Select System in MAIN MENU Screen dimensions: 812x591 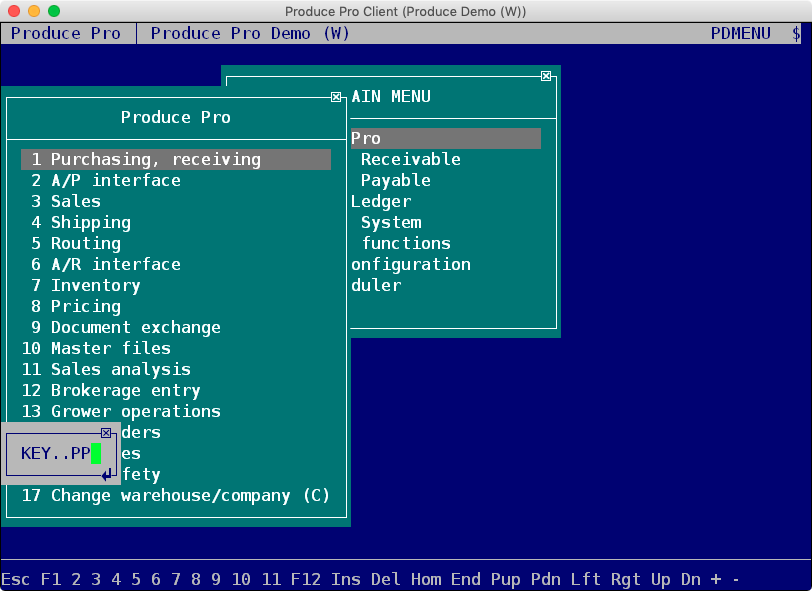click(391, 222)
